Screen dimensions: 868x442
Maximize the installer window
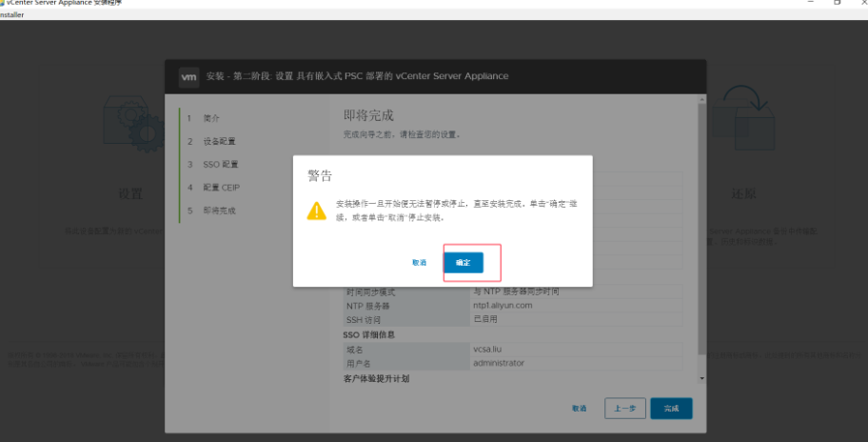click(x=837, y=2)
